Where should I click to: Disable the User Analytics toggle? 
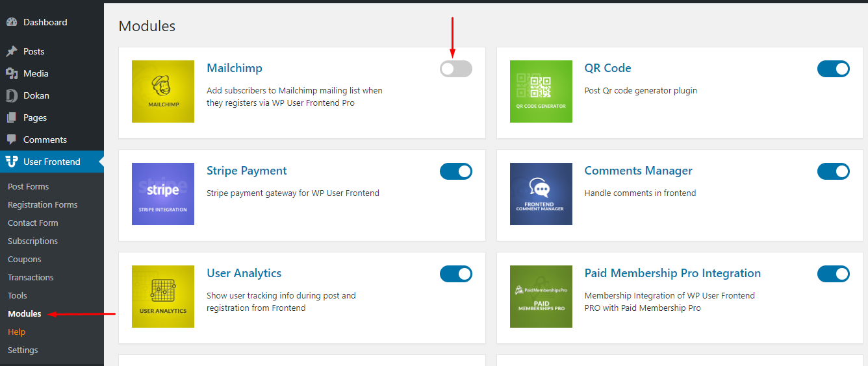tap(456, 274)
